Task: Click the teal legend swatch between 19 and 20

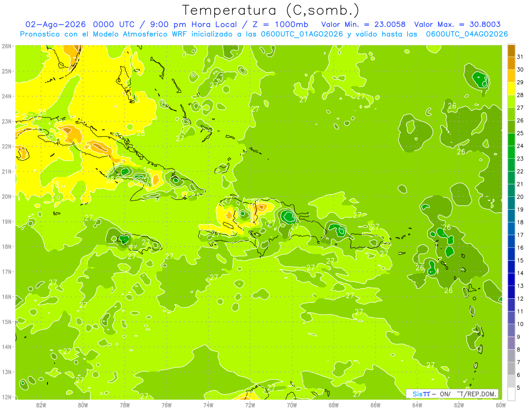Action: pyautogui.click(x=511, y=203)
